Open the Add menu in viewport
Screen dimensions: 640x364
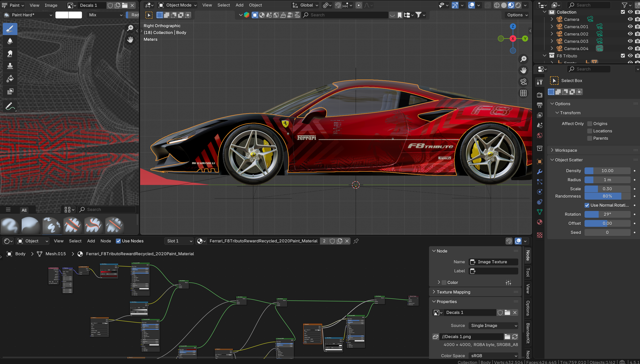click(239, 5)
